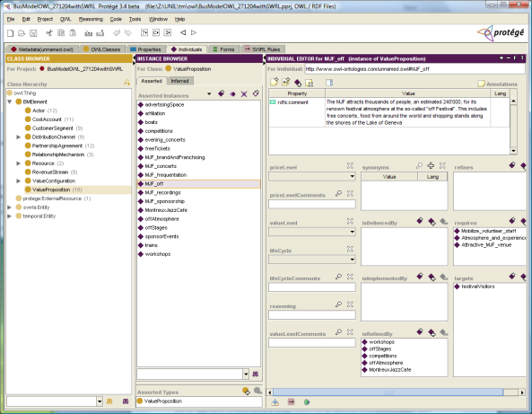Open the lifeCycle dropdown
532x414 pixels.
coord(353,260)
